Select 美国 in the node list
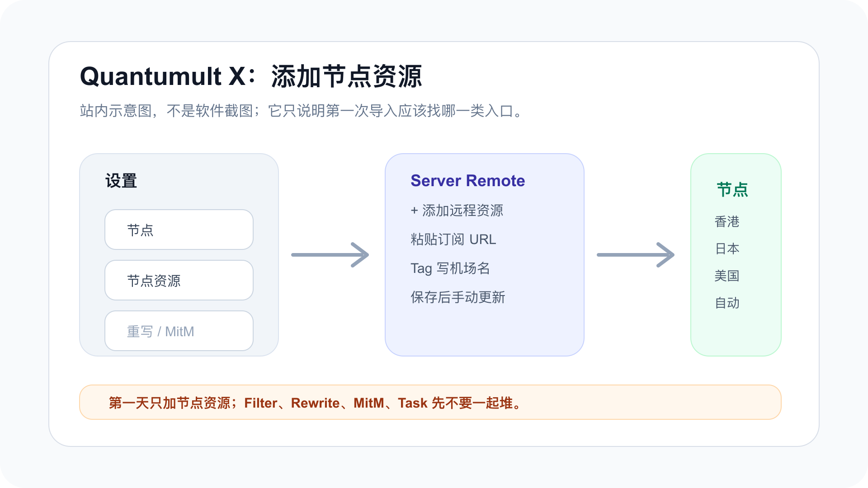The height and width of the screenshot is (488, 868). click(x=727, y=276)
